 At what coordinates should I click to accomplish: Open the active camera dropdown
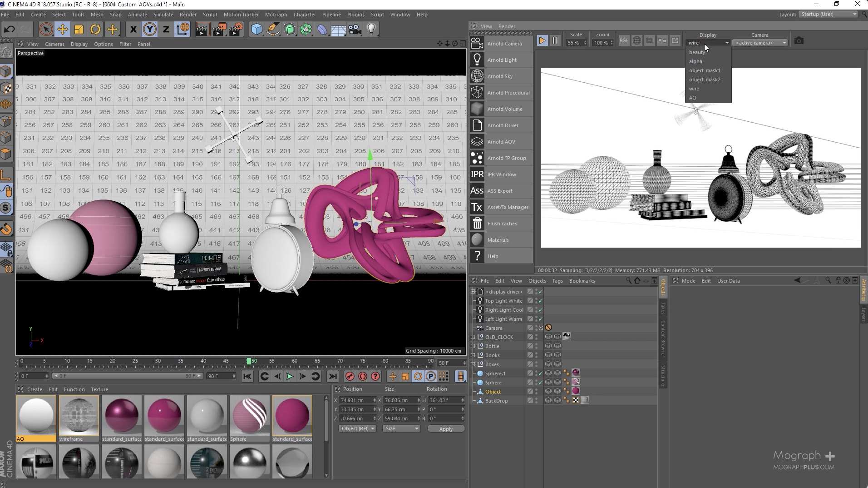(x=760, y=43)
